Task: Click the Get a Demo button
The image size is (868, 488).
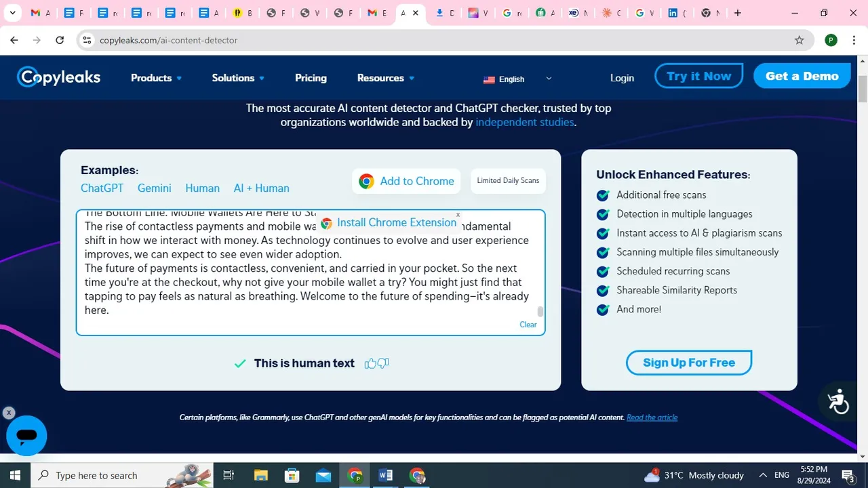Action: click(x=802, y=76)
